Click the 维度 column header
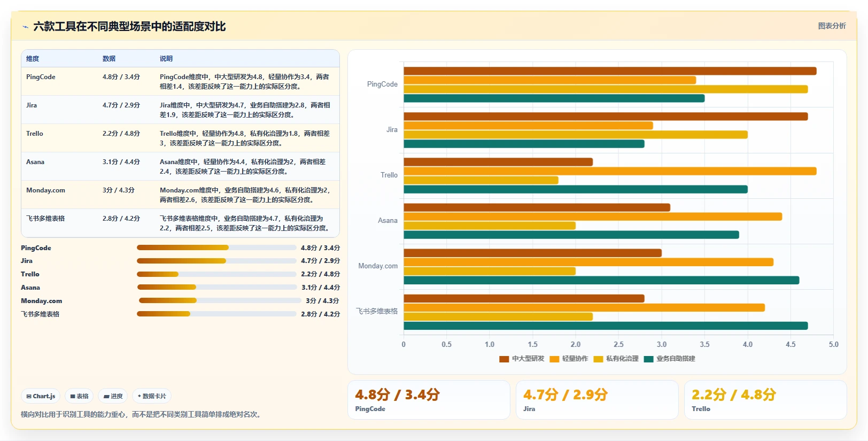The width and height of the screenshot is (868, 441). (x=33, y=59)
